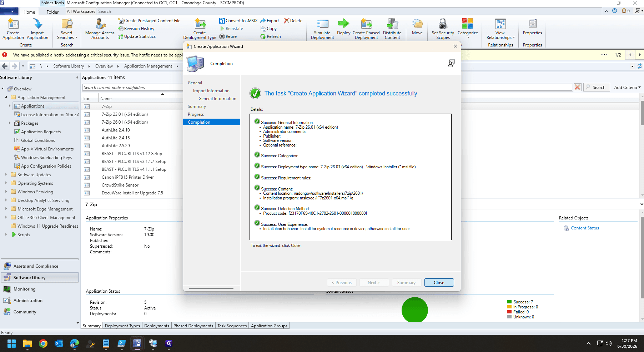Collapse the Application Management node
This screenshot has height=352, width=644.
[x=6, y=97]
